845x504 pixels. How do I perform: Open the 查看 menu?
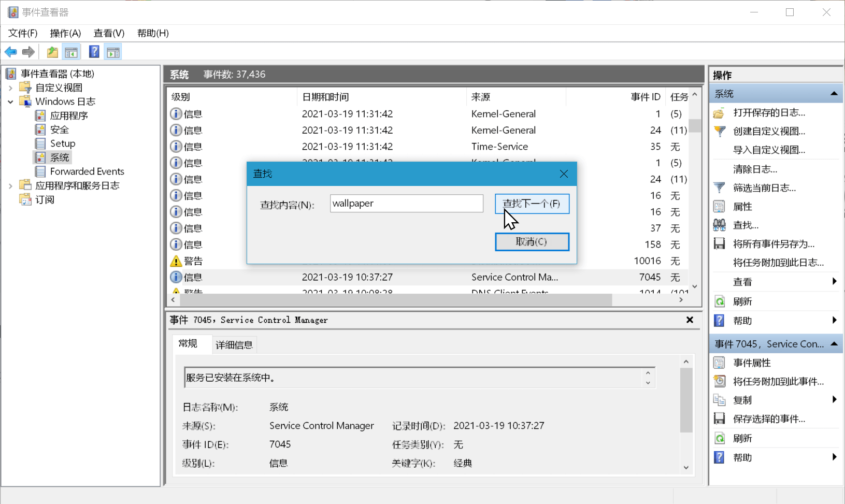108,33
